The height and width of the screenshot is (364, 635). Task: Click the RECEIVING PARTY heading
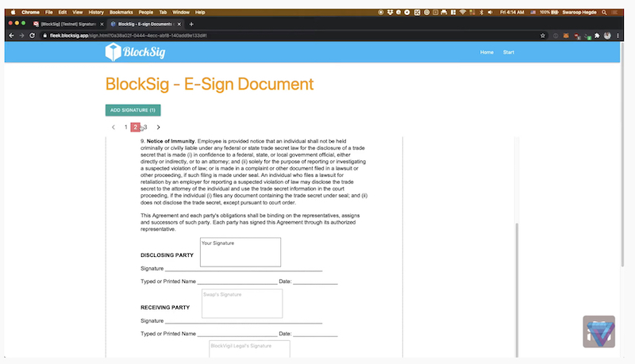pos(165,308)
